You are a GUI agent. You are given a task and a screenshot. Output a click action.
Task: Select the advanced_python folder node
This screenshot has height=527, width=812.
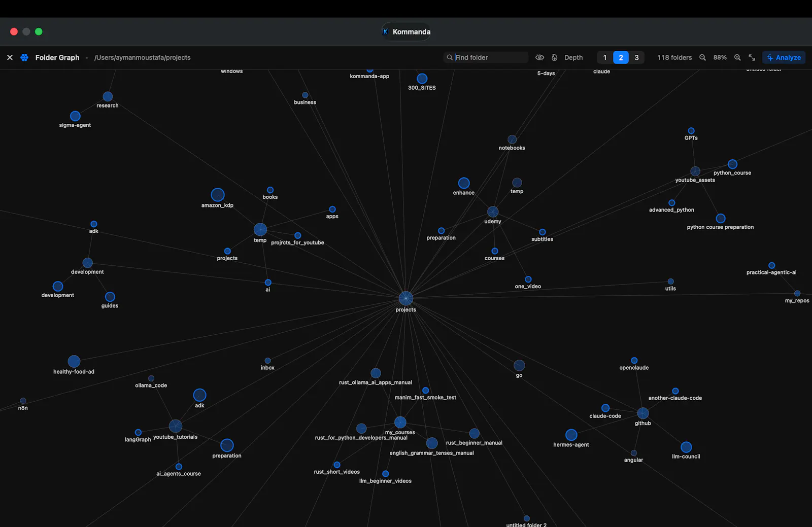672,203
